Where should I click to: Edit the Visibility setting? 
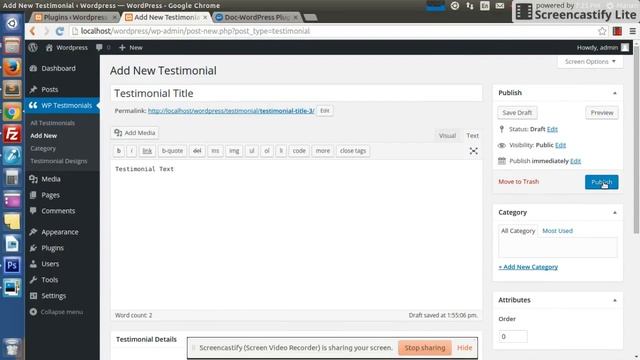coord(560,145)
